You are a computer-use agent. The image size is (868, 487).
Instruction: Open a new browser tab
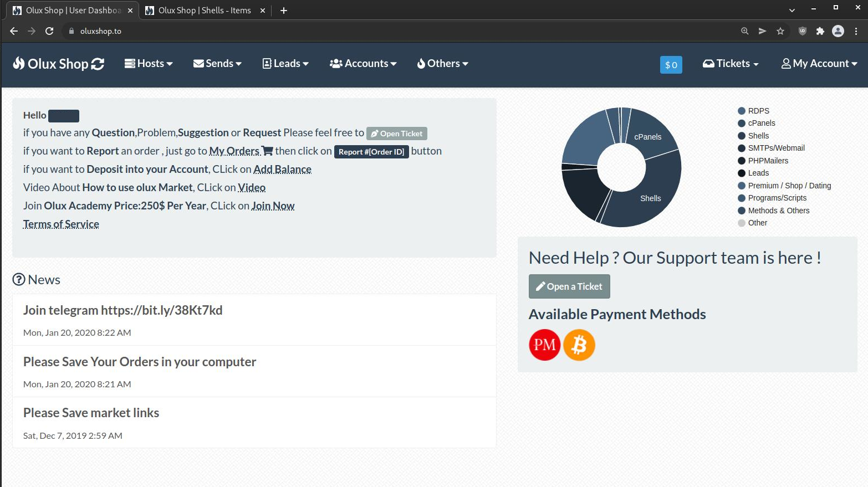pos(284,11)
